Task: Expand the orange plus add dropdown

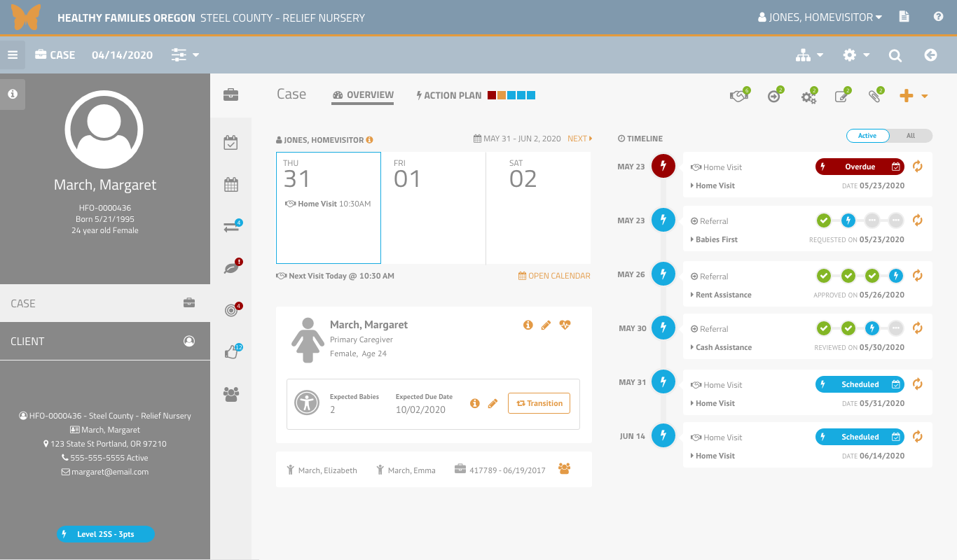Action: (913, 97)
